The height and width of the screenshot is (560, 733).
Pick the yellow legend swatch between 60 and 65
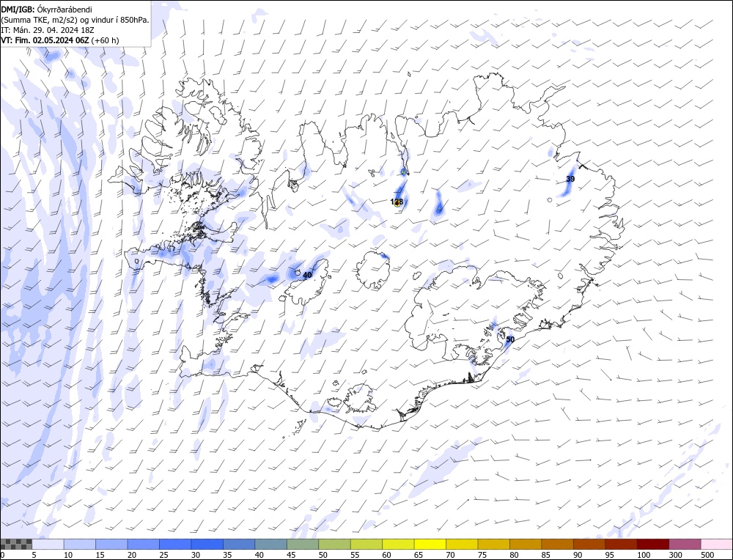(x=398, y=544)
